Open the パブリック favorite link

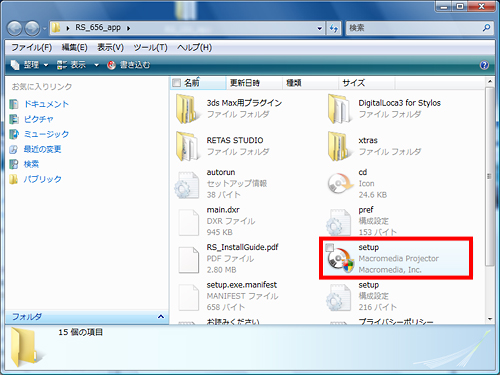[42, 179]
